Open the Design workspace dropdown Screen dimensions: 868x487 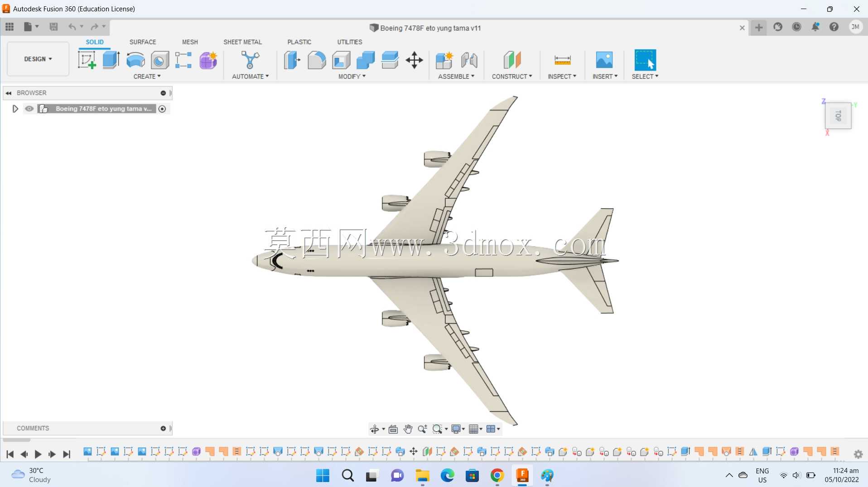(38, 59)
